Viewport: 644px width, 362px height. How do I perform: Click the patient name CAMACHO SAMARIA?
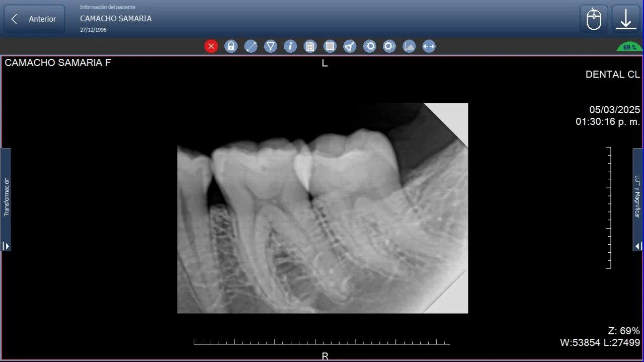[116, 18]
